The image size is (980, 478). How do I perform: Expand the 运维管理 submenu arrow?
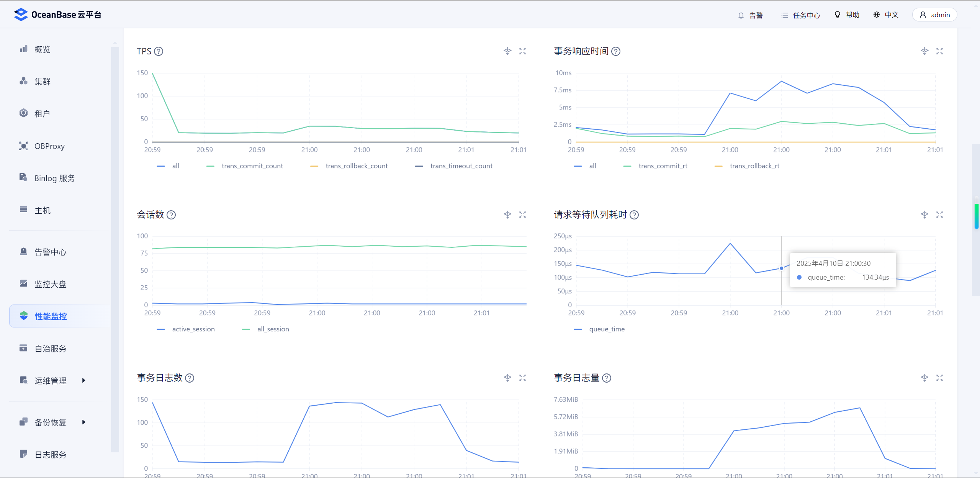(83, 380)
